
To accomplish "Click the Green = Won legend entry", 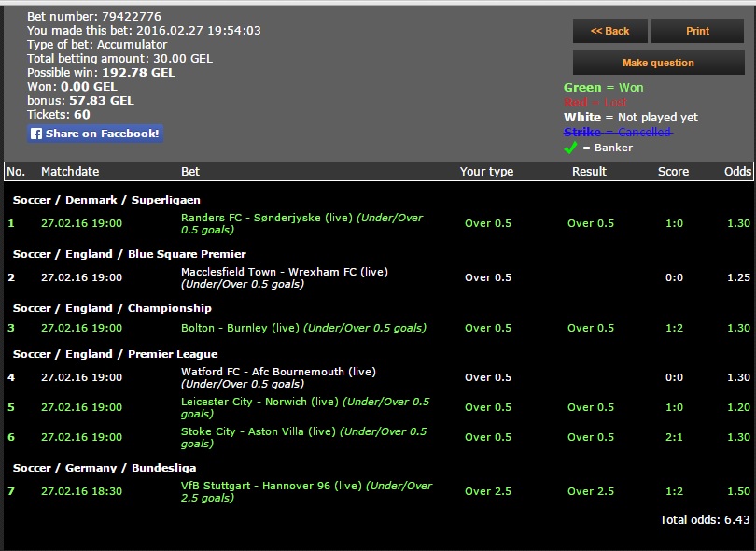I will pyautogui.click(x=603, y=88).
